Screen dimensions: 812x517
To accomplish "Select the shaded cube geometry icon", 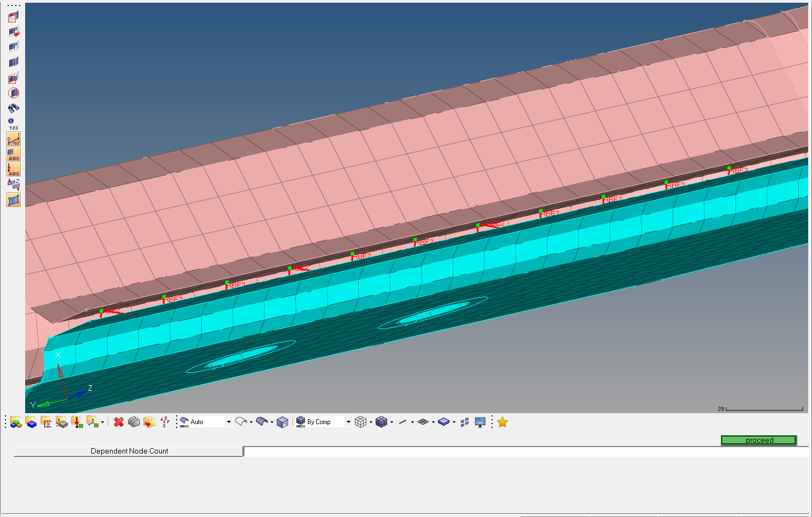I will point(282,422).
